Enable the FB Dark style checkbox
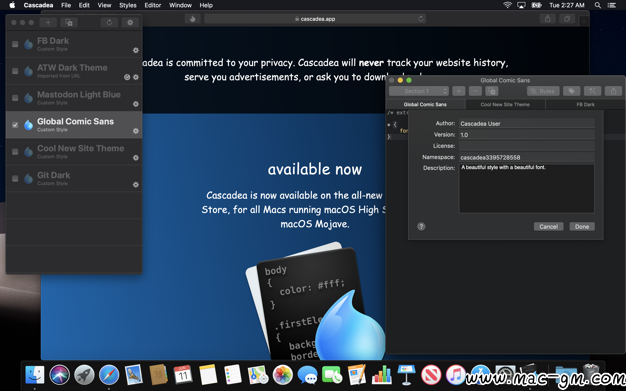 tap(15, 44)
